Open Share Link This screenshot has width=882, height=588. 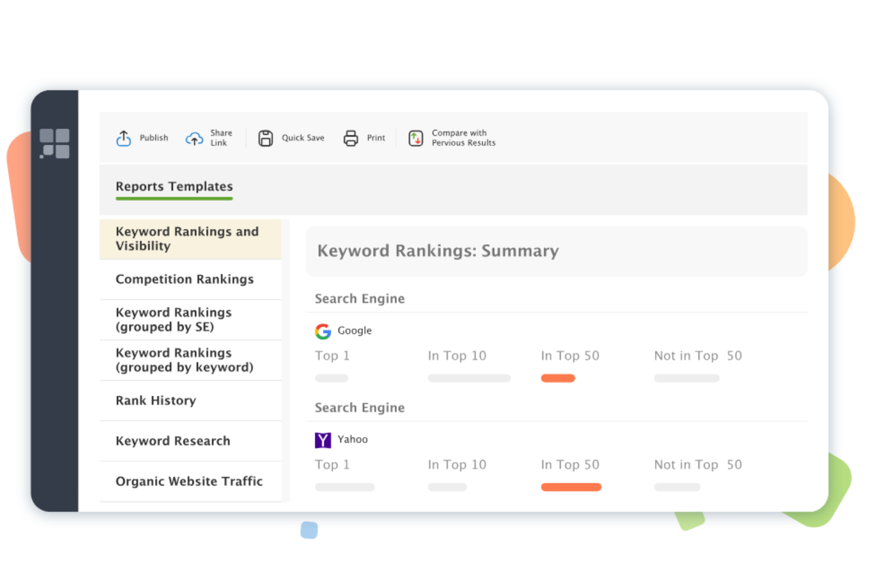coord(194,138)
